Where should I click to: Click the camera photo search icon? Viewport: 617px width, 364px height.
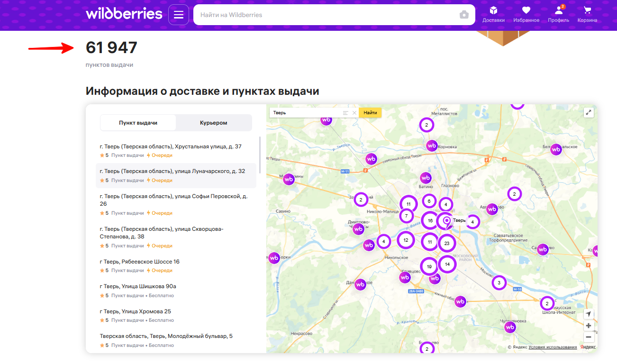(x=464, y=15)
